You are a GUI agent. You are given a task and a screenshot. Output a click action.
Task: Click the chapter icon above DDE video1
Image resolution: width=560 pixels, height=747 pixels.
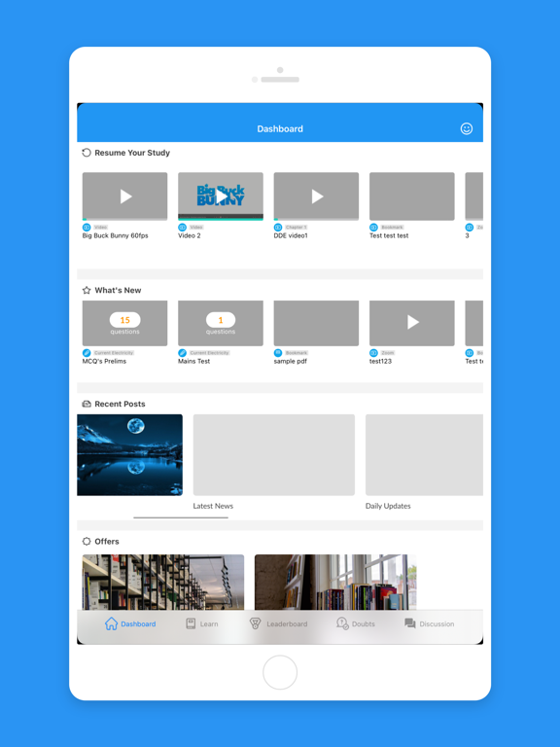pos(278,228)
